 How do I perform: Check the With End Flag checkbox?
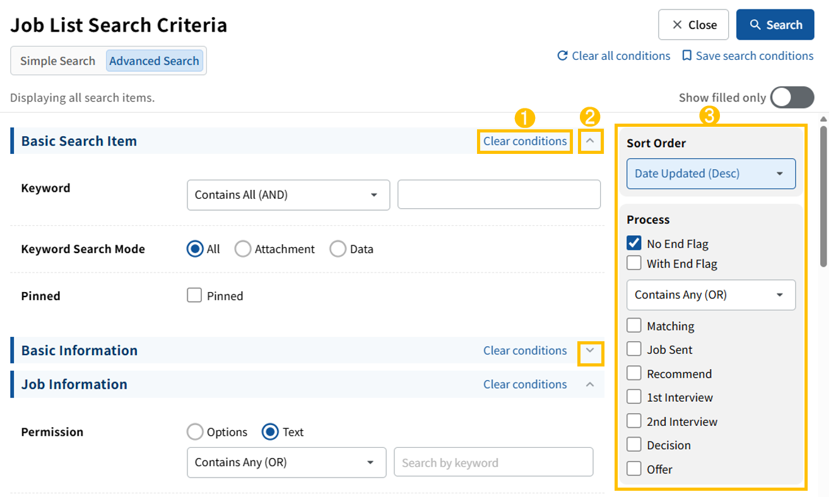pyautogui.click(x=634, y=263)
